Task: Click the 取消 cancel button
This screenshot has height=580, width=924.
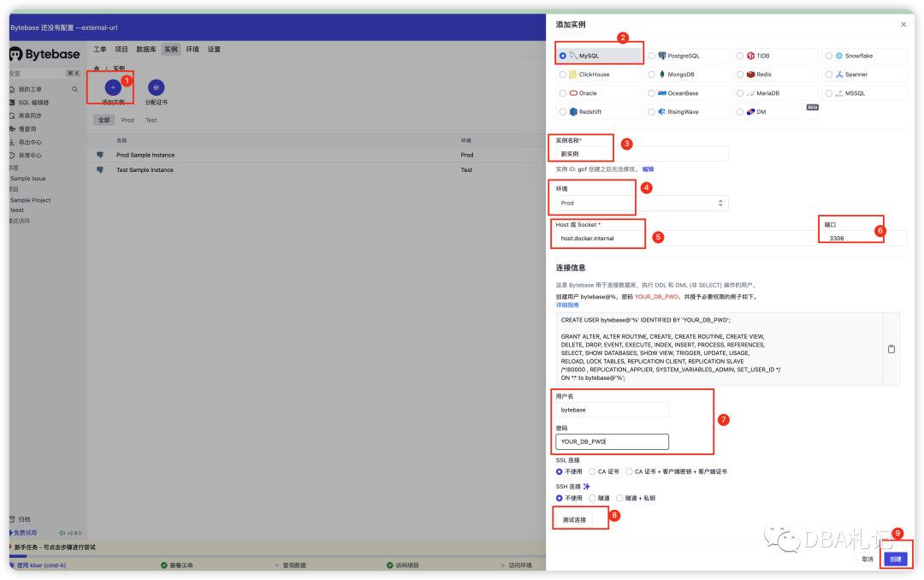Action: pyautogui.click(x=868, y=559)
